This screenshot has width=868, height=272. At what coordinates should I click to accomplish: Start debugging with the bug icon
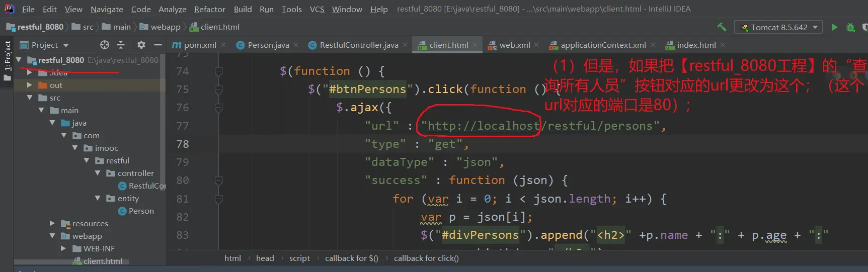click(x=851, y=27)
